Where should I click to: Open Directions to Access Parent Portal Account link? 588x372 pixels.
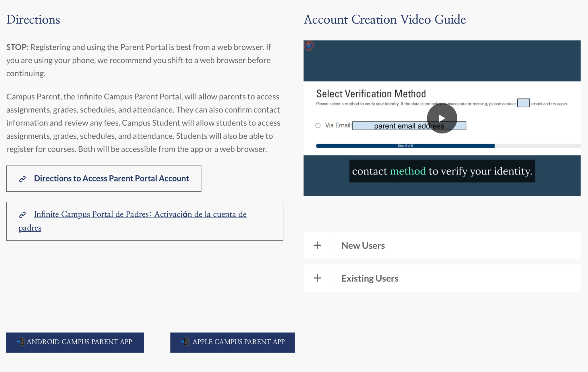click(x=111, y=178)
